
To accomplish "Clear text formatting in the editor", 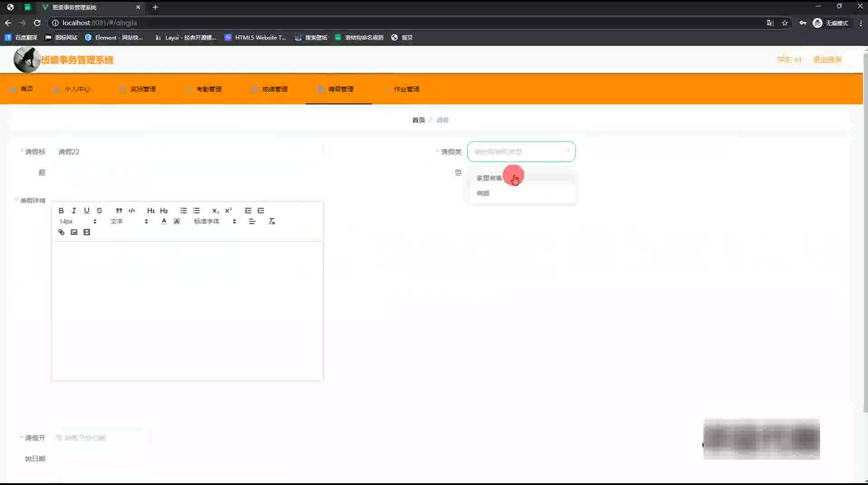I will click(272, 221).
